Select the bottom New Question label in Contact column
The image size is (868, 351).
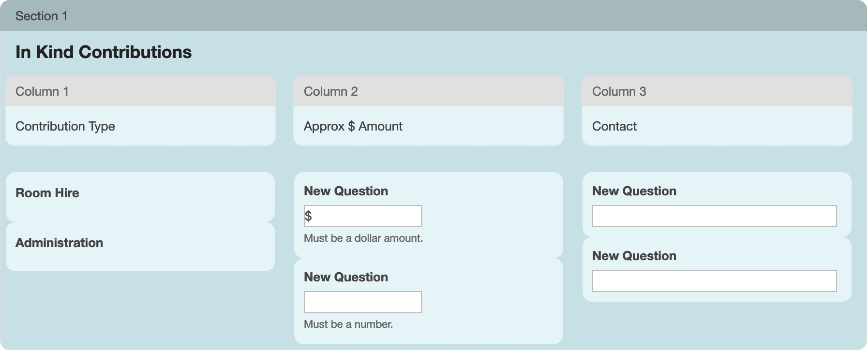click(634, 256)
